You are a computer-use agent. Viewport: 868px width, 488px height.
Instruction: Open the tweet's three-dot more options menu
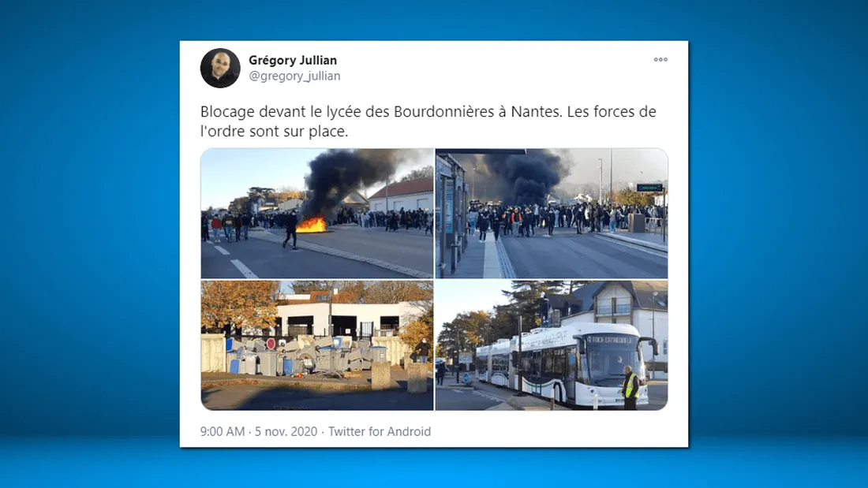660,60
